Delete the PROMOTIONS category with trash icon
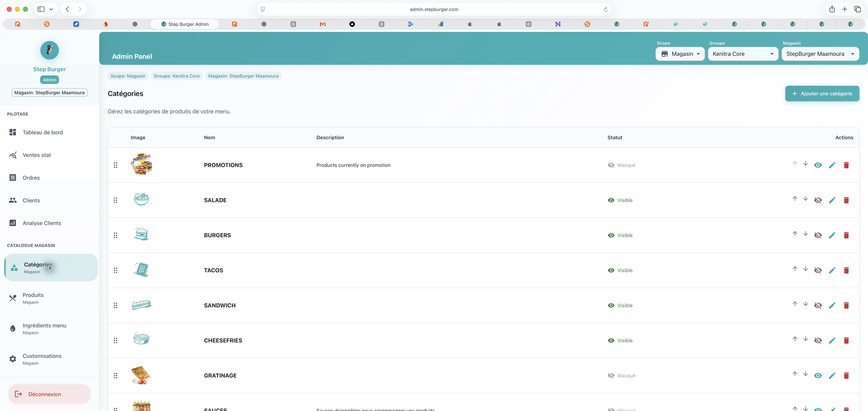 [846, 165]
